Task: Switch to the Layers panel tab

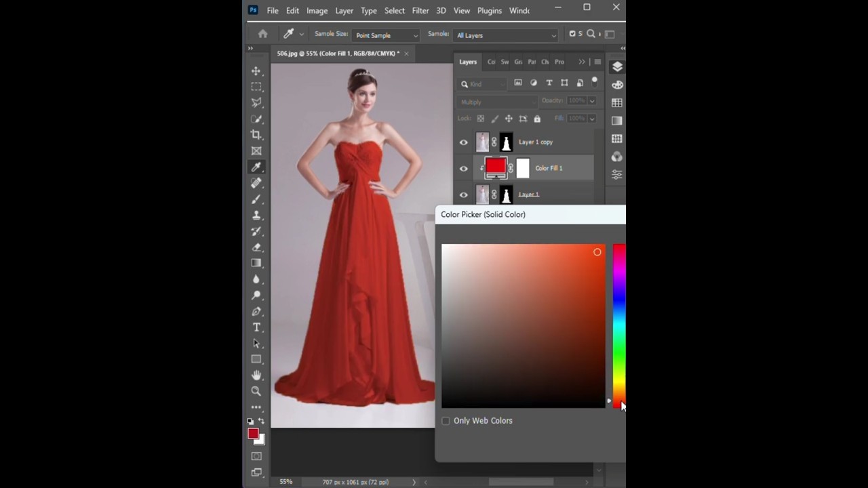Action: pyautogui.click(x=468, y=62)
